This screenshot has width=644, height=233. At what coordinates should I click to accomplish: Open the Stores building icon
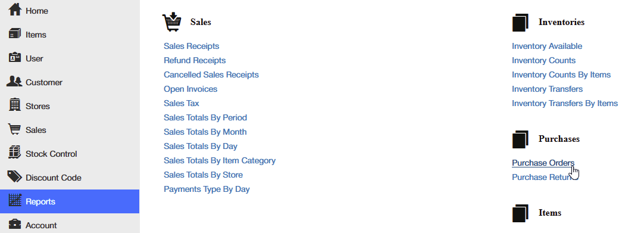point(15,105)
